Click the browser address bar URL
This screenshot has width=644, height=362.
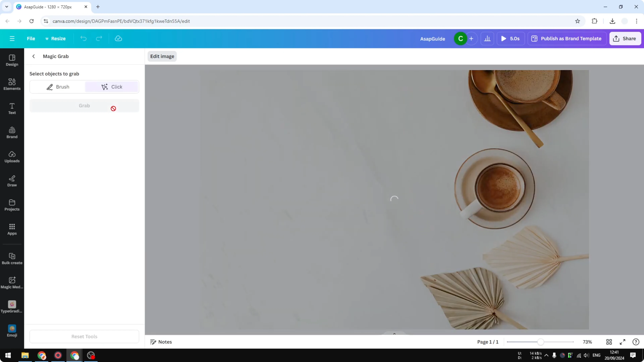pyautogui.click(x=121, y=21)
